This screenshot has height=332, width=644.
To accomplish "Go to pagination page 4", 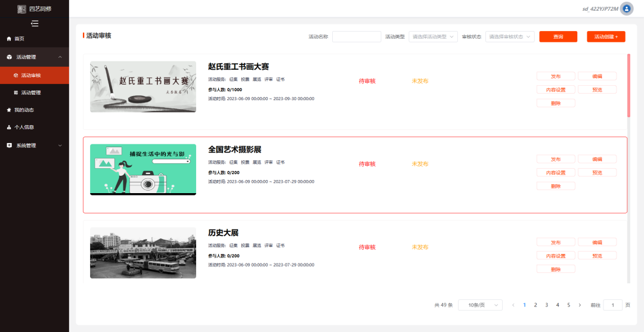I will [558, 305].
